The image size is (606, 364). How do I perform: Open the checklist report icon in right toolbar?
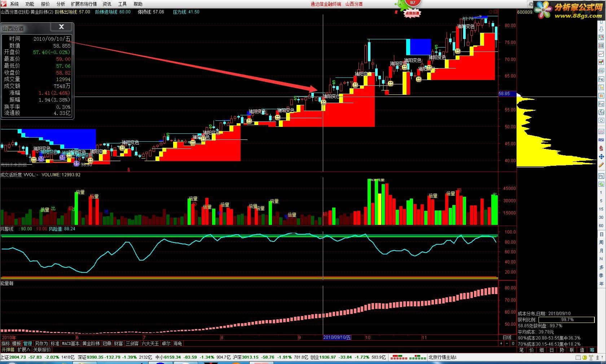(x=601, y=37)
